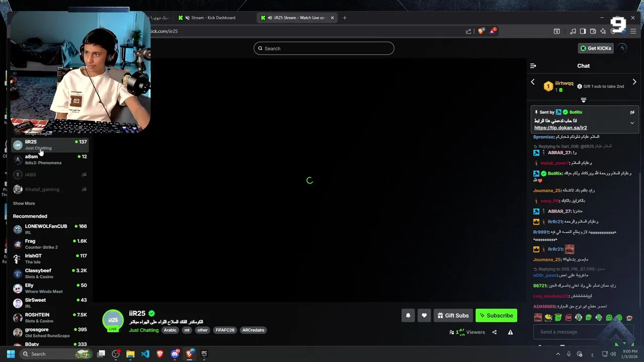The image size is (644, 362).
Task: Click the mt tag
Action: coord(187,330)
